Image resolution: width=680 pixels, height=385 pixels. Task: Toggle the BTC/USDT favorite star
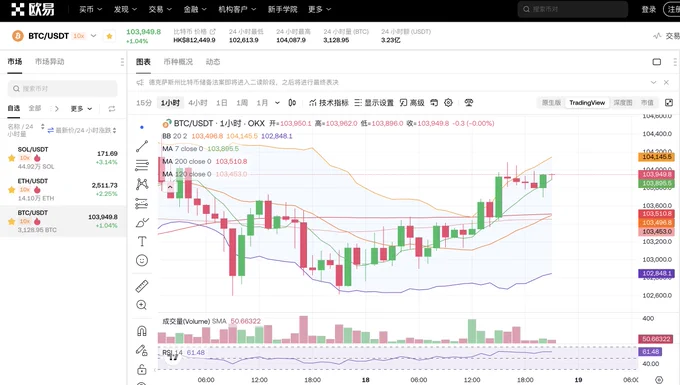[109, 36]
